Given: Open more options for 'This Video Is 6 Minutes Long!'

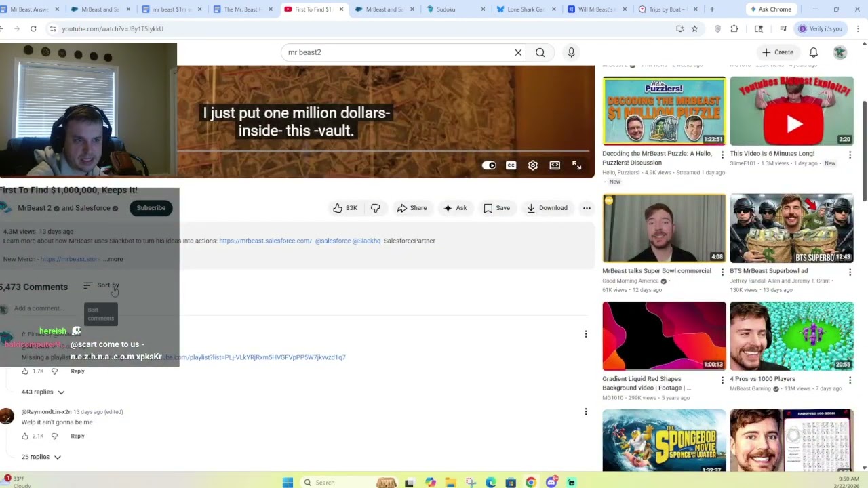Looking at the screenshot, I should (x=850, y=155).
